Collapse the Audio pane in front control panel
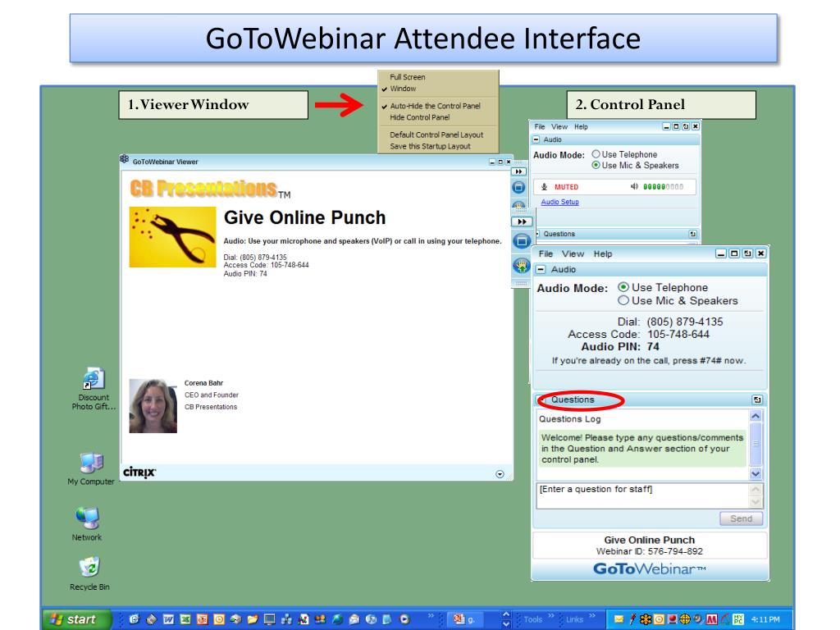 (x=541, y=269)
